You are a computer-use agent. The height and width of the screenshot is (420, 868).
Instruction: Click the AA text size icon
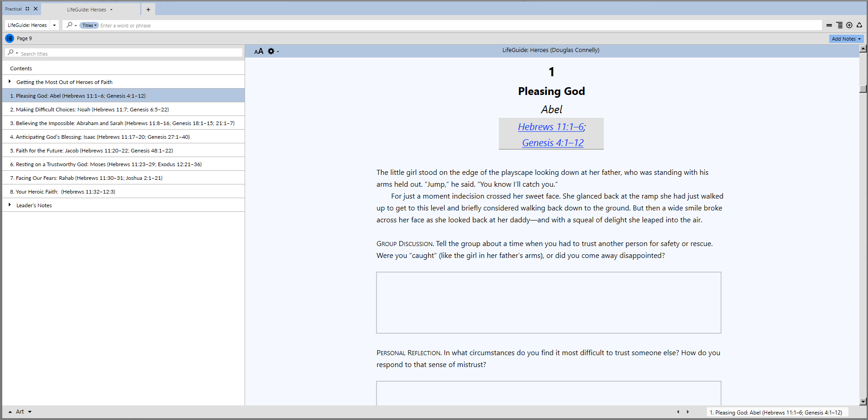click(x=259, y=51)
